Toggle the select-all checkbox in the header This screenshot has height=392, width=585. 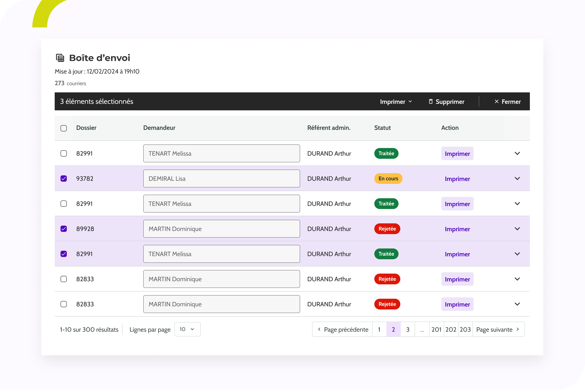[x=64, y=128]
